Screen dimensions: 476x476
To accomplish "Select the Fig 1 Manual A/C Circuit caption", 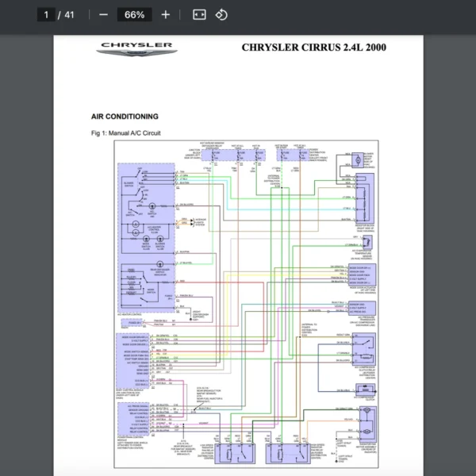I will pyautogui.click(x=126, y=132).
